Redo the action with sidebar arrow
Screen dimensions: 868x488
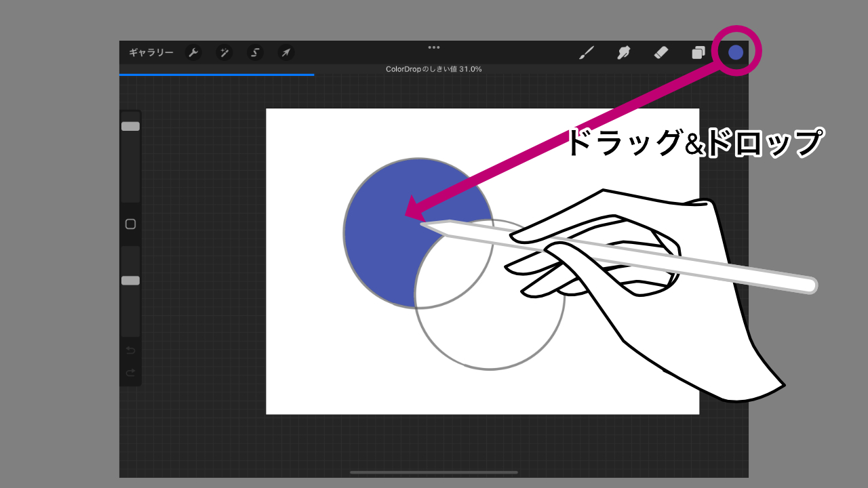tap(130, 373)
